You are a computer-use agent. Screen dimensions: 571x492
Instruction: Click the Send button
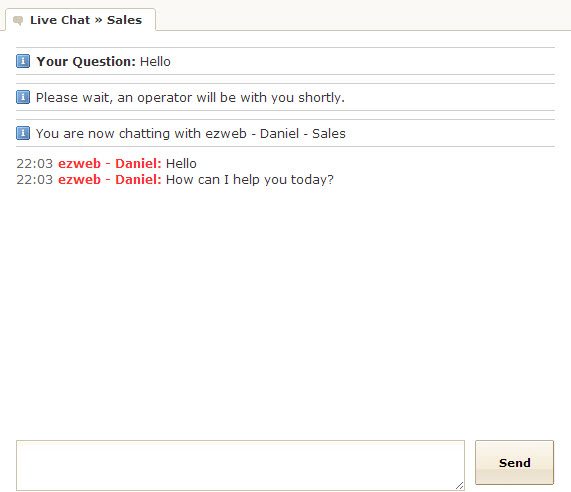point(514,463)
